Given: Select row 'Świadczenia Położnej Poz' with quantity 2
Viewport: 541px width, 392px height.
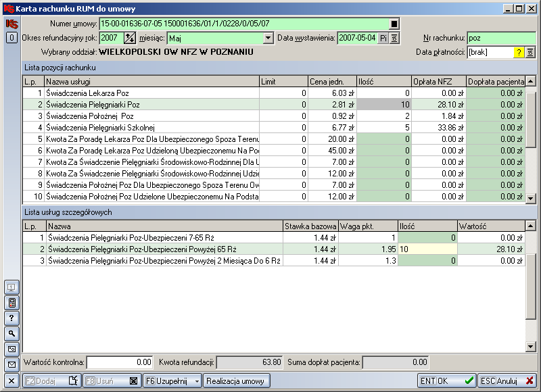Looking at the screenshot, I should pos(274,116).
